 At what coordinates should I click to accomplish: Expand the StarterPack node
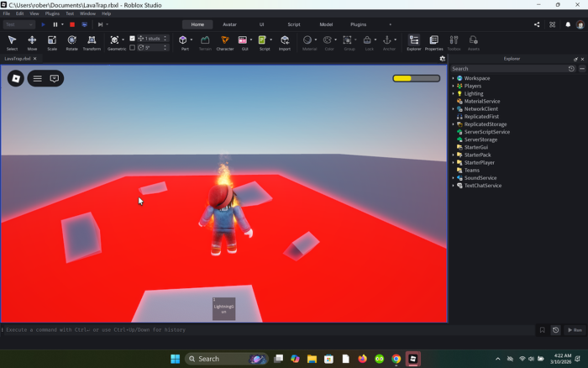coord(453,155)
